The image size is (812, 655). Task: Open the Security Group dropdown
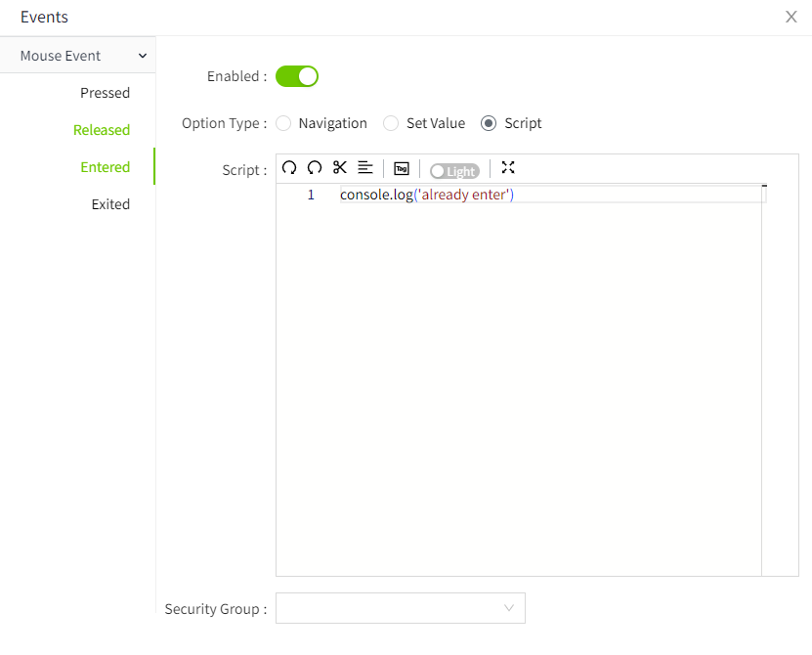pyautogui.click(x=401, y=608)
